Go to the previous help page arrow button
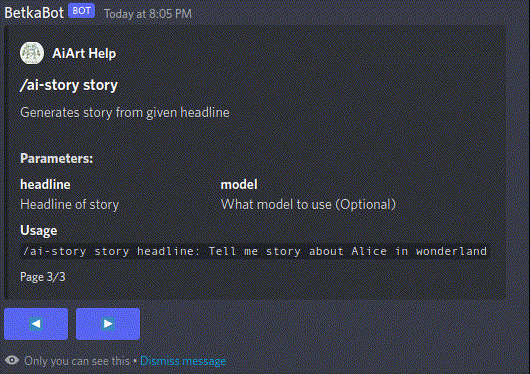Viewport: 530px width, 374px height. point(36,324)
